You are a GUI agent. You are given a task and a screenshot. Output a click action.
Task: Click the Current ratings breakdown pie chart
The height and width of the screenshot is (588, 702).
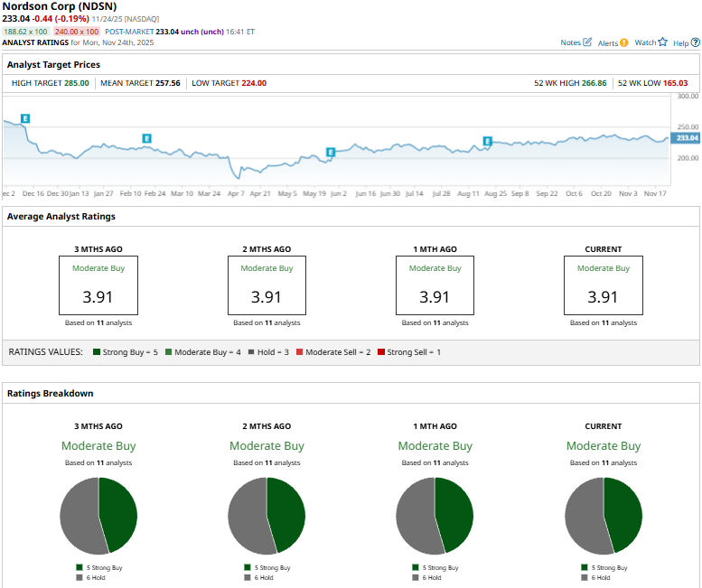tap(603, 515)
